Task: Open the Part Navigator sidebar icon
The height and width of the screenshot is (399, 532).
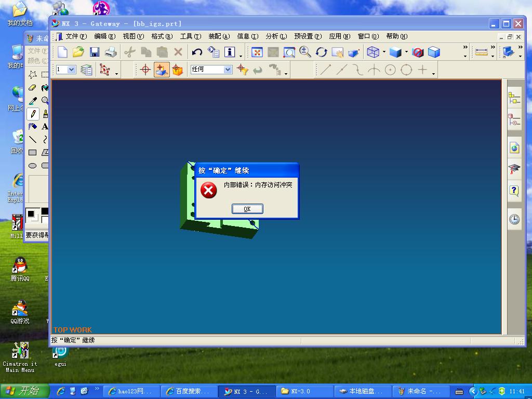Action: (x=514, y=120)
